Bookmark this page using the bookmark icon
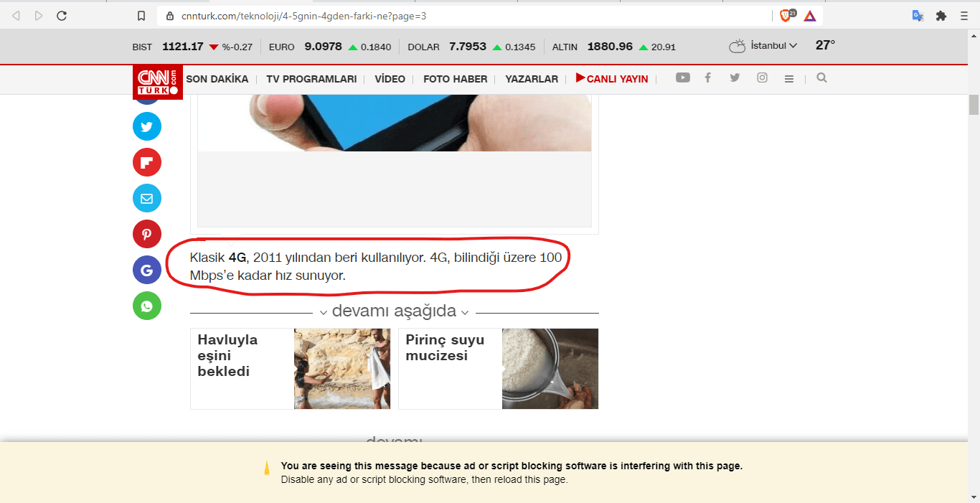Image resolution: width=980 pixels, height=503 pixels. tap(141, 16)
